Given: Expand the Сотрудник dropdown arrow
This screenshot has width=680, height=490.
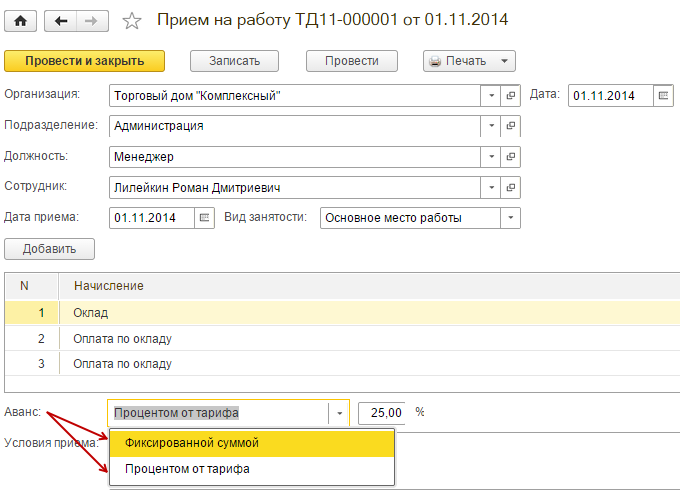Looking at the screenshot, I should 491,188.
